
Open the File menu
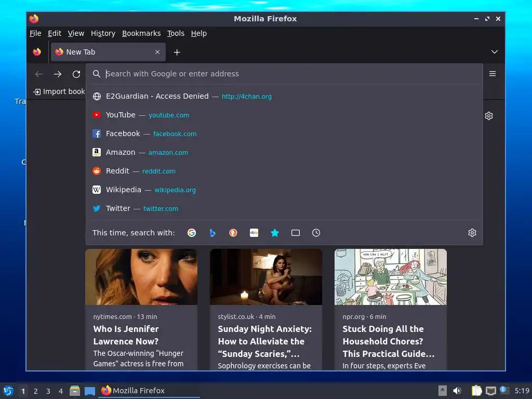[x=35, y=33]
